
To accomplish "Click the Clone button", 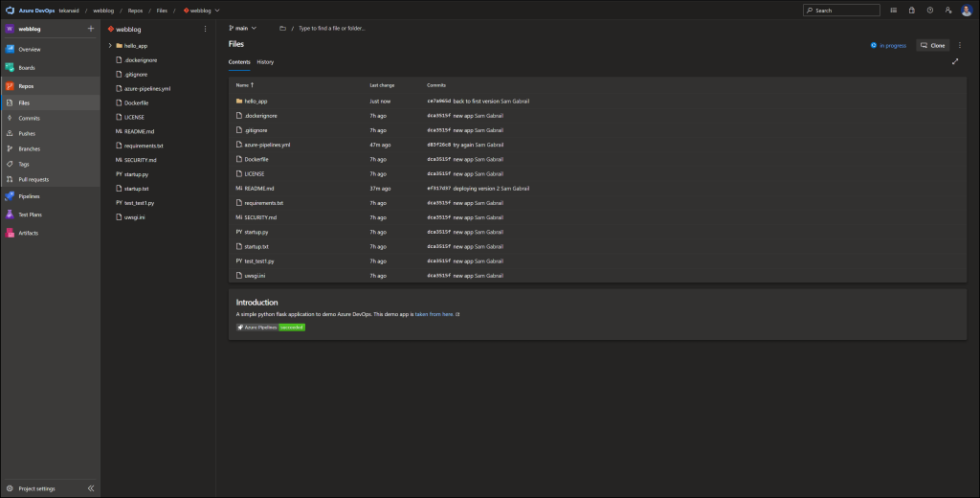I will [933, 45].
